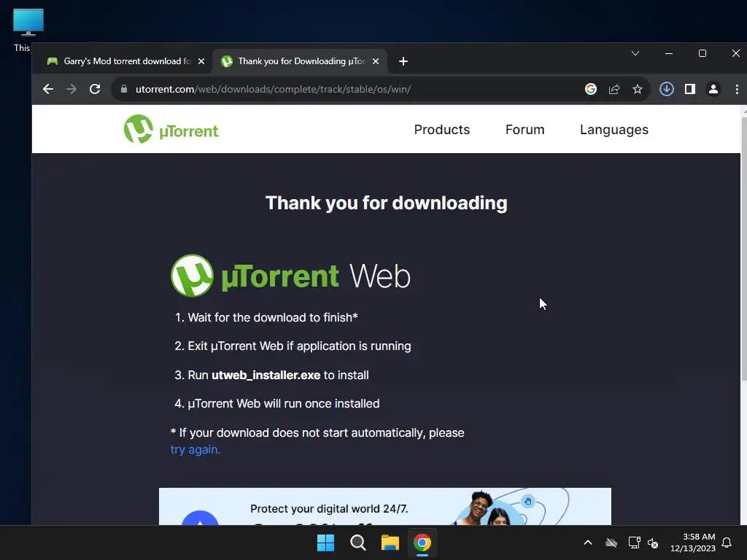Viewport: 747px width, 560px height.
Task: Open File Explorer from taskbar
Action: (x=390, y=542)
